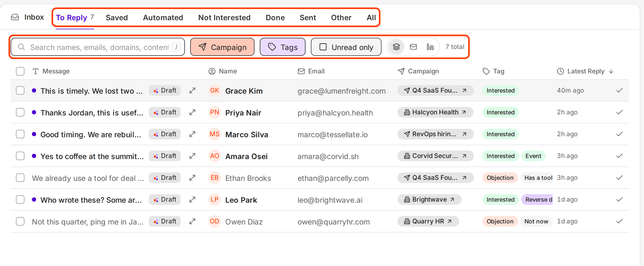644x266 pixels.
Task: Show the All tab
Action: [x=371, y=18]
